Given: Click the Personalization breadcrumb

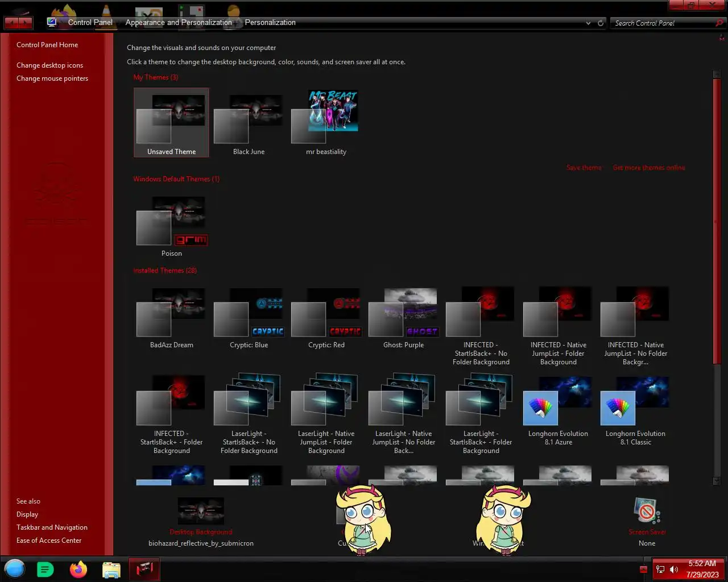Looking at the screenshot, I should (x=270, y=23).
